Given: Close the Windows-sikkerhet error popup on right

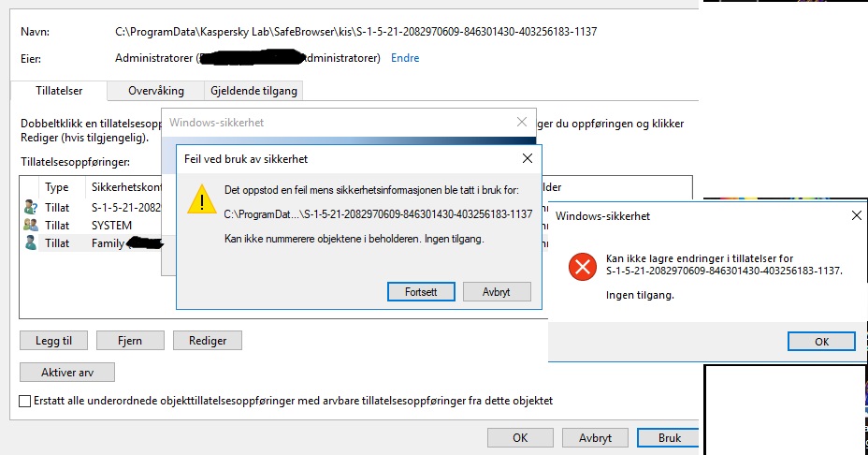Looking at the screenshot, I should click(857, 215).
